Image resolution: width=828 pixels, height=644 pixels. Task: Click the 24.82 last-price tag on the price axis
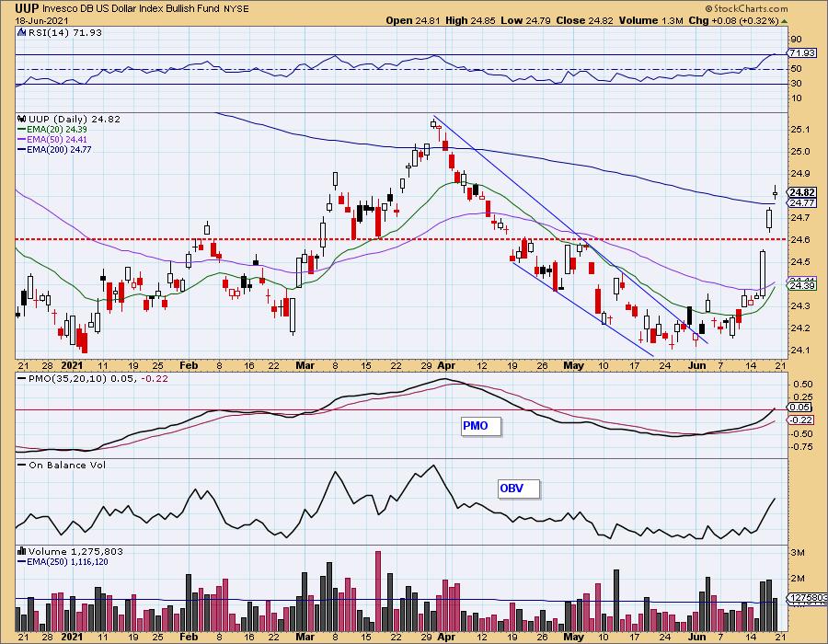tap(802, 192)
